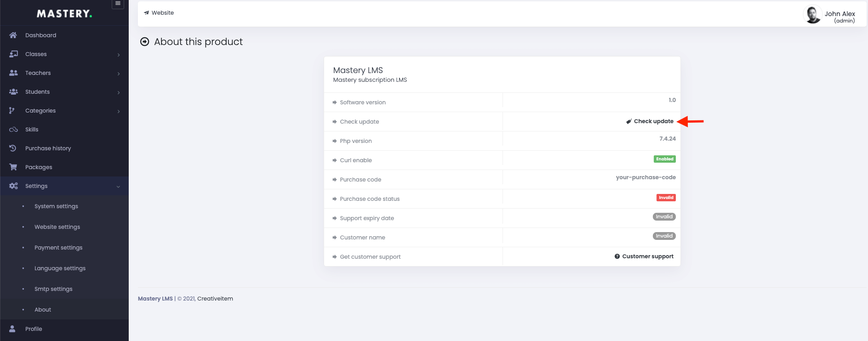Click the hamburger menu toggle icon
Screen dimensions: 868x341
[118, 4]
